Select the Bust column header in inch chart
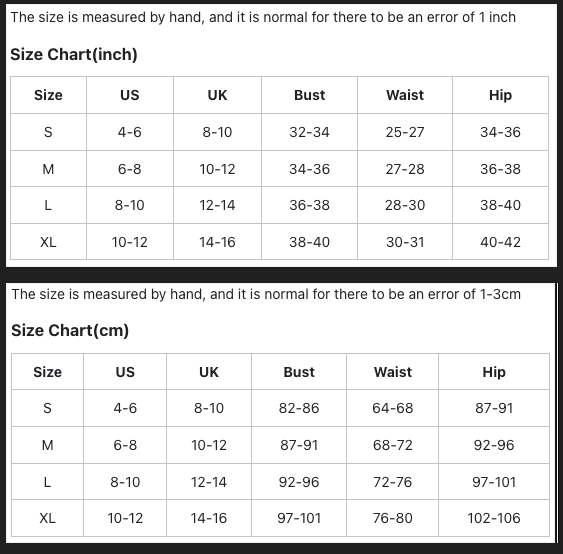Screen dimensions: 563x554 point(310,95)
